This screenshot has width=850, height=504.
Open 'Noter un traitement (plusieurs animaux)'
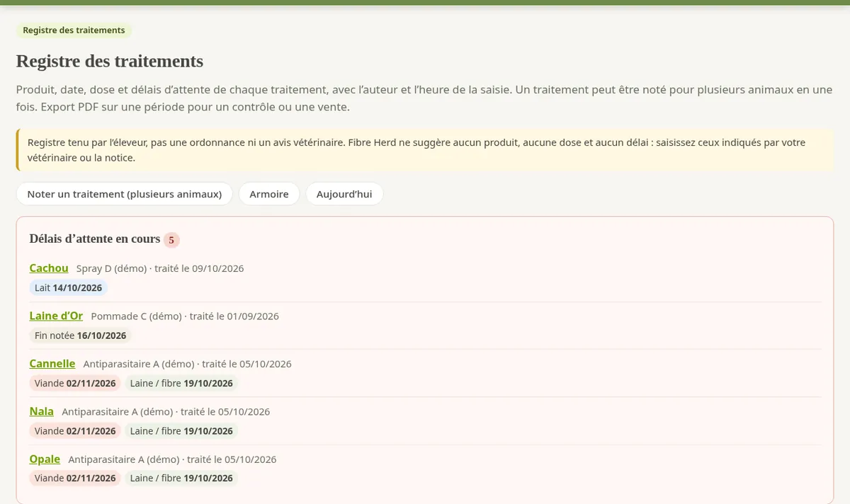pyautogui.click(x=125, y=194)
